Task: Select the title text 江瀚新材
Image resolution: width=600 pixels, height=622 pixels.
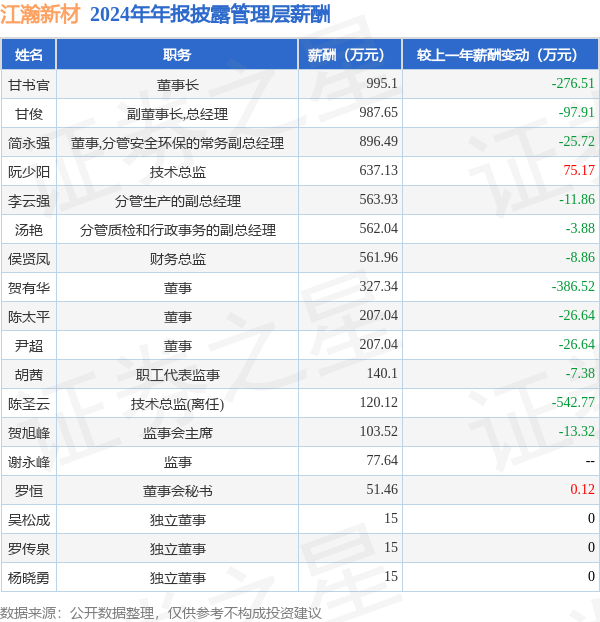Action: (40, 15)
